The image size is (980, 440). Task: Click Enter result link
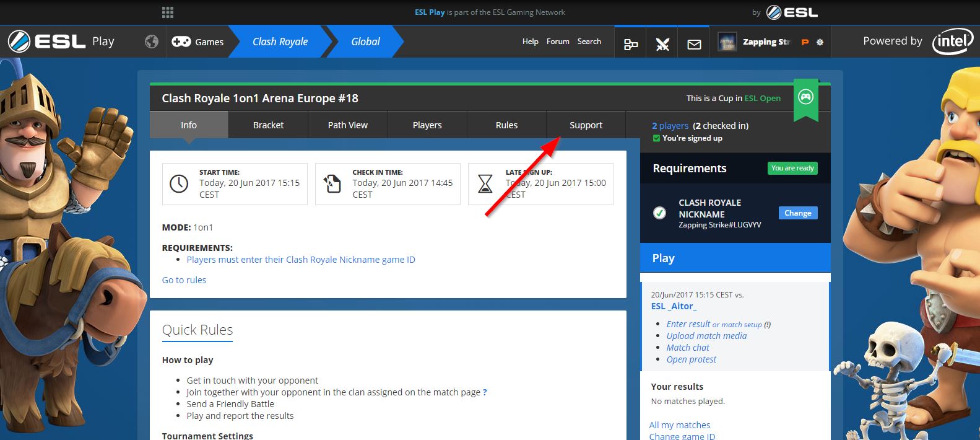pyautogui.click(x=688, y=324)
